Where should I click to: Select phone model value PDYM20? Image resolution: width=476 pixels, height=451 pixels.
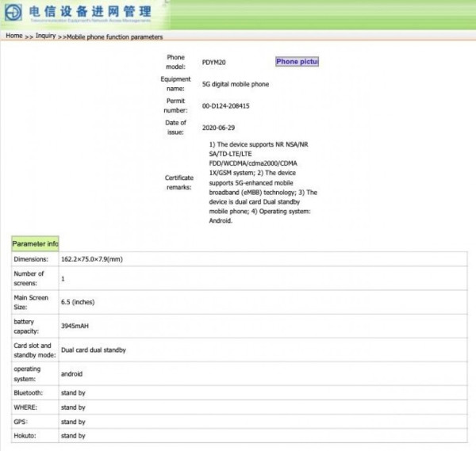click(213, 63)
